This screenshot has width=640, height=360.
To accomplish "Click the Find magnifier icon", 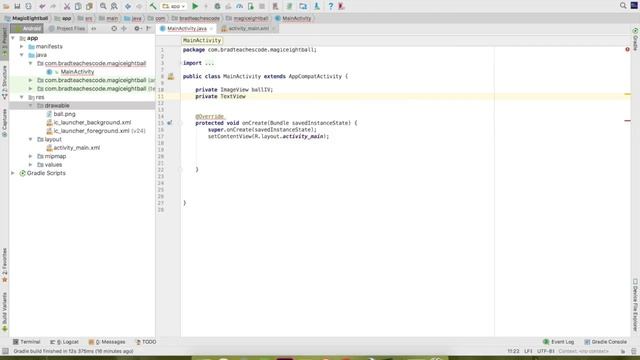I will click(x=103, y=6).
